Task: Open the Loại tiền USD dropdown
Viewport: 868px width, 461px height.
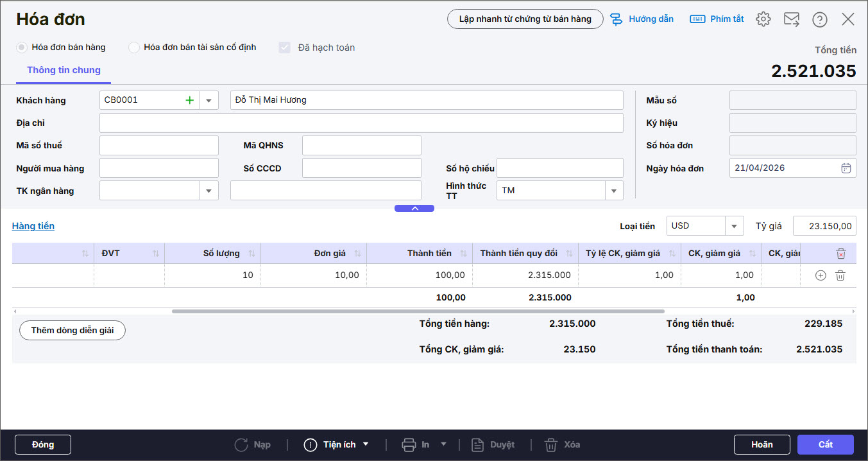Action: tap(733, 226)
